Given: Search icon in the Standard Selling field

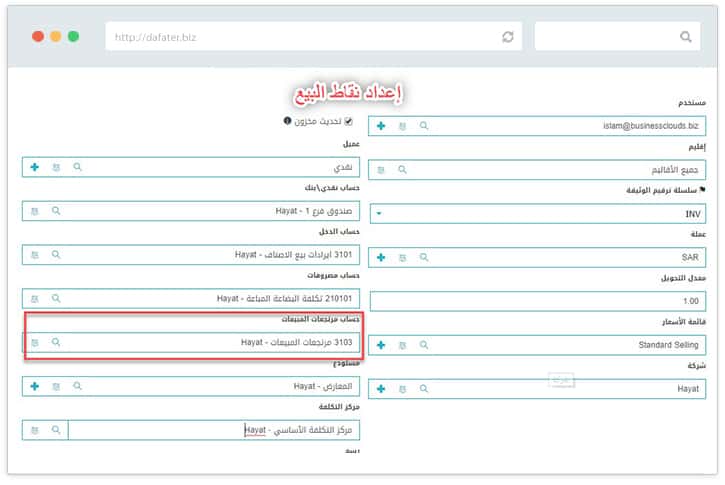Looking at the screenshot, I should [424, 345].
